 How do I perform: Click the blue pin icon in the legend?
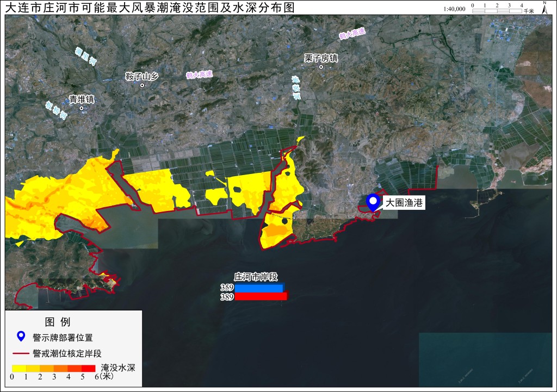[21, 336]
